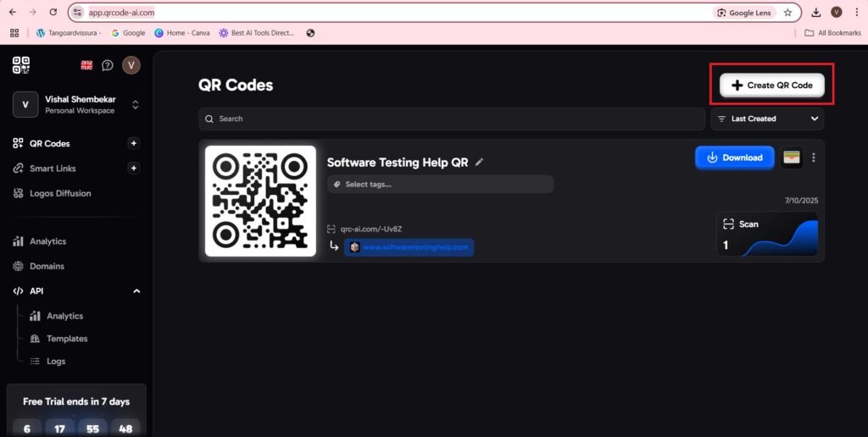Screen dimensions: 868x437
Task: Click the Create QR Code button
Action: coord(771,86)
